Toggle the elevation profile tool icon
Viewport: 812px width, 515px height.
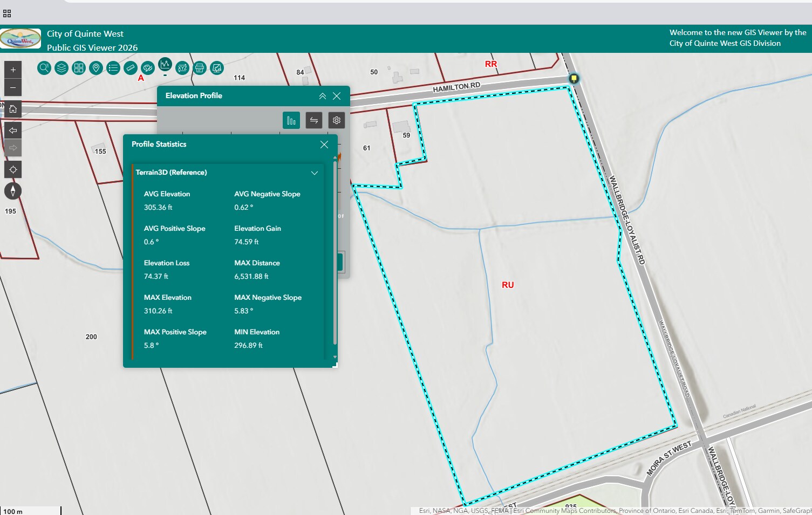coord(165,65)
